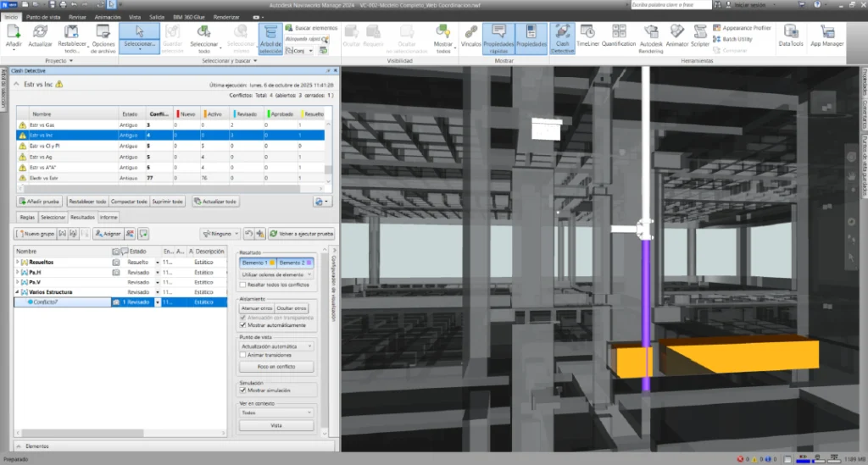Click the Vista button
This screenshot has height=465, width=868.
click(276, 425)
